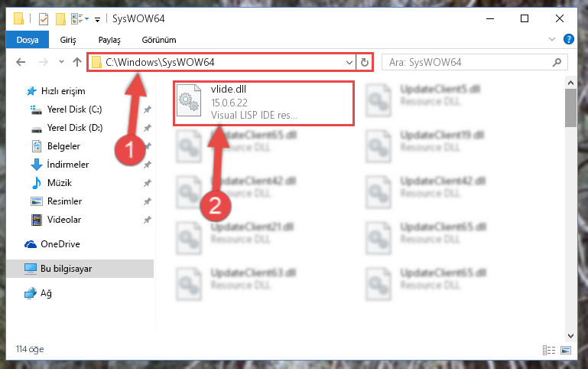Switch to the large icons view in status bar
The width and height of the screenshot is (588, 369).
[x=566, y=350]
